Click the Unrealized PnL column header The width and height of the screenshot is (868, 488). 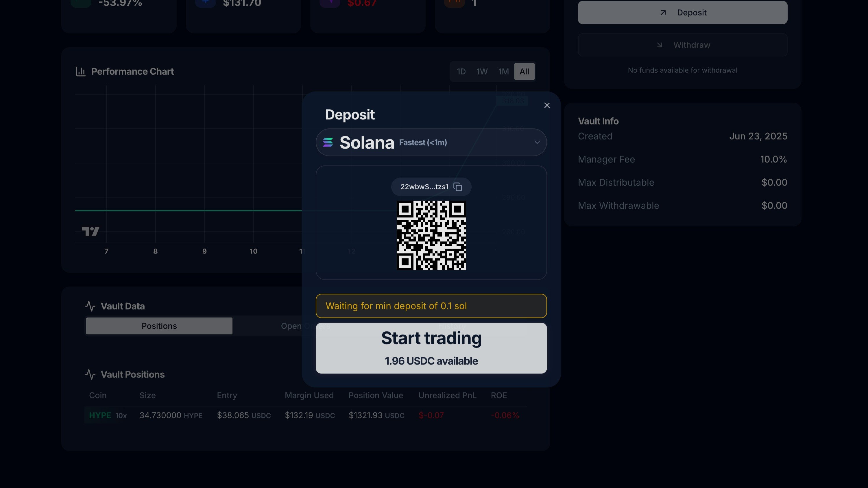447,395
